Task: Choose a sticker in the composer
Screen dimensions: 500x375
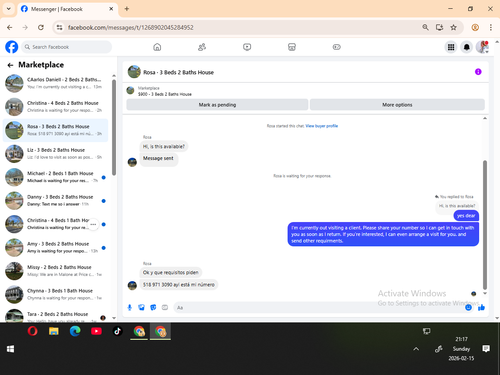Action: click(x=153, y=307)
